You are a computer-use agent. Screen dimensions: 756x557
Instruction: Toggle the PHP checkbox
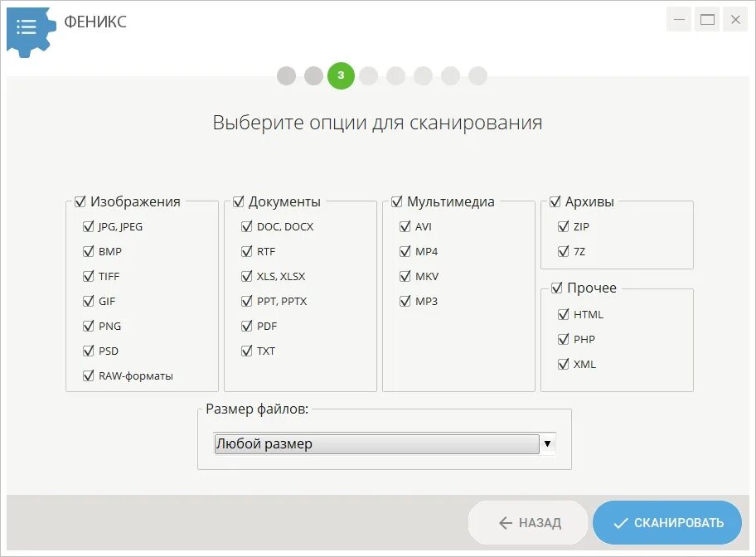[x=563, y=340]
